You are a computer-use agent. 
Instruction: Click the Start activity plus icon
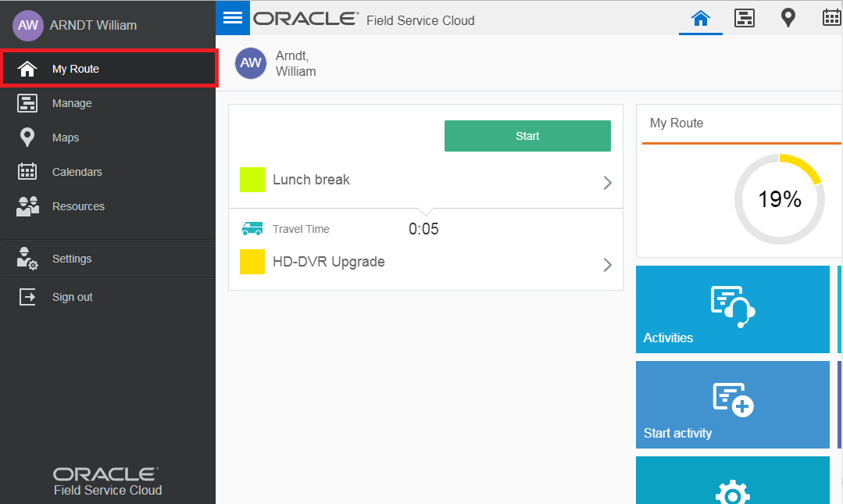pos(734,399)
